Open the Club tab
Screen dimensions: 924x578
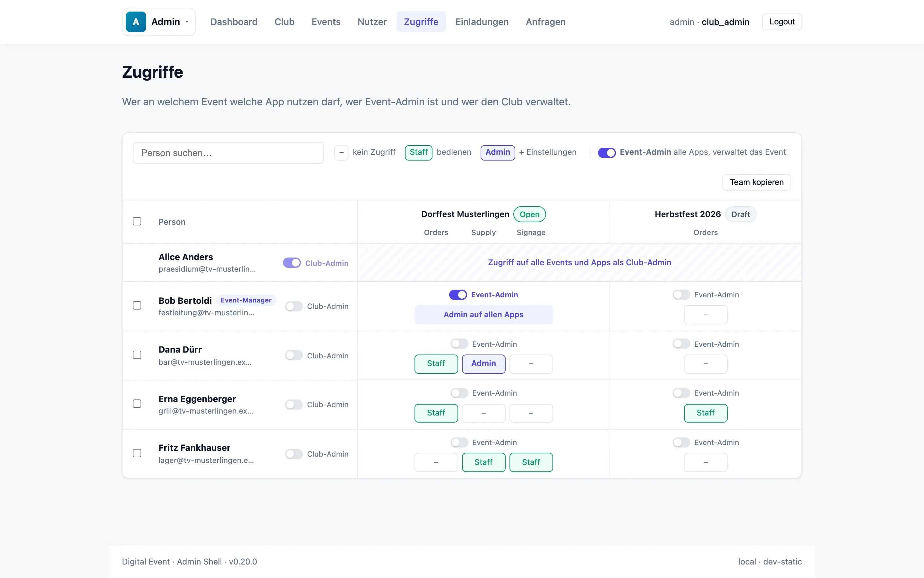(285, 22)
